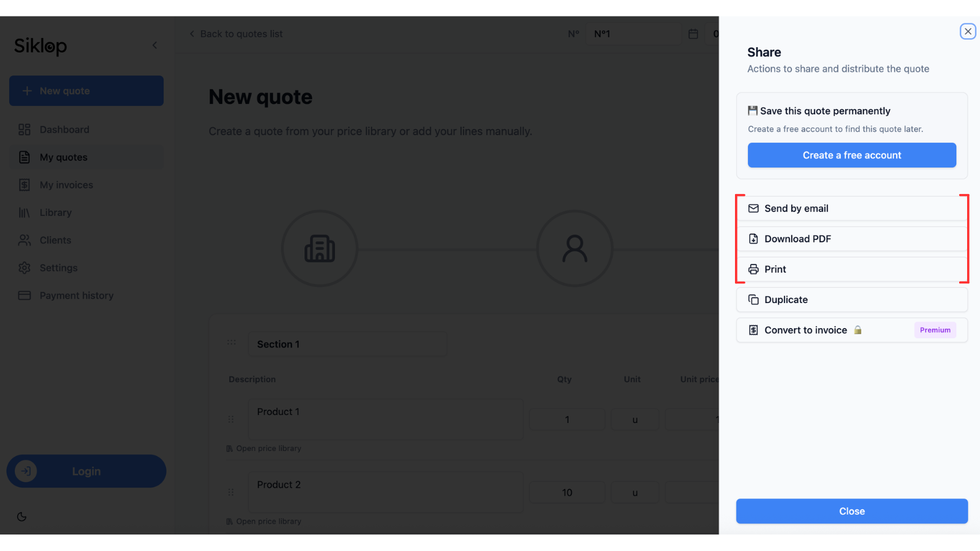Click the lock icon beside Convert to invoice
The height and width of the screenshot is (551, 980).
click(x=858, y=330)
